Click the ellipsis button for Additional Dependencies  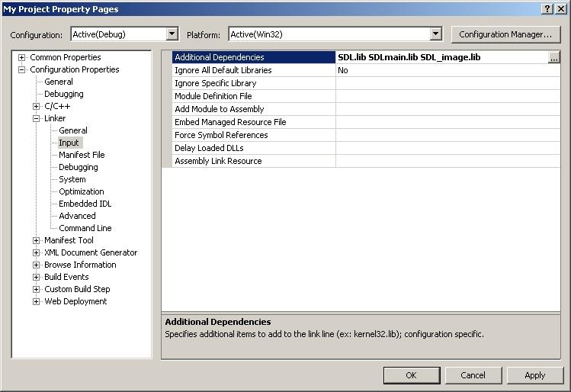[x=554, y=57]
